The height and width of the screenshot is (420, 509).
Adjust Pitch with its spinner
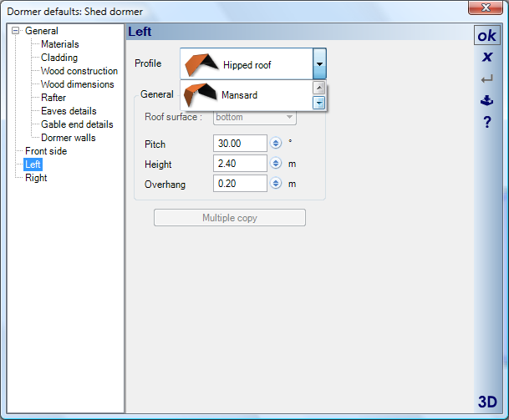(276, 143)
